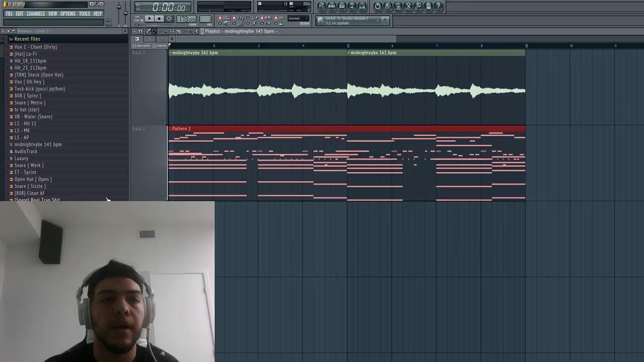Toggle wait for input recording option
This screenshot has width=644, height=362.
(x=237, y=23)
